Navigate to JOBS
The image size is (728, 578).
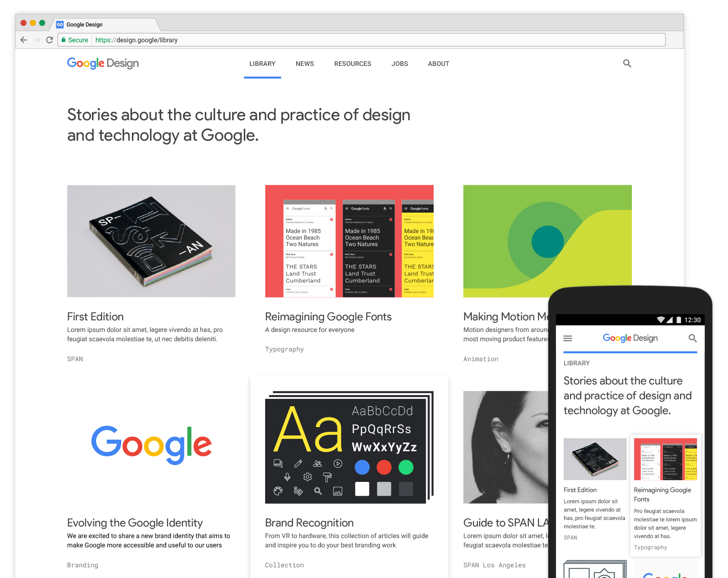[x=399, y=64]
